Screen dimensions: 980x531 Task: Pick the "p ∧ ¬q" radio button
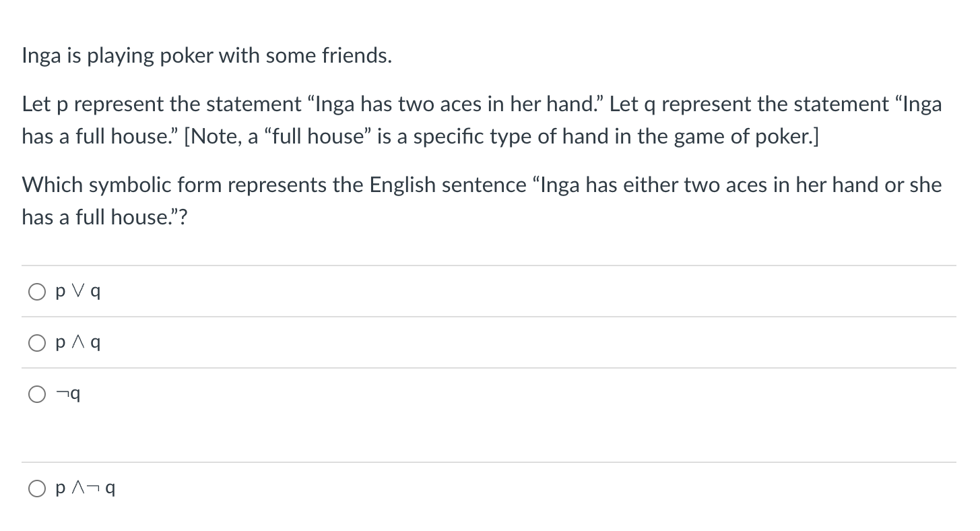tap(38, 489)
